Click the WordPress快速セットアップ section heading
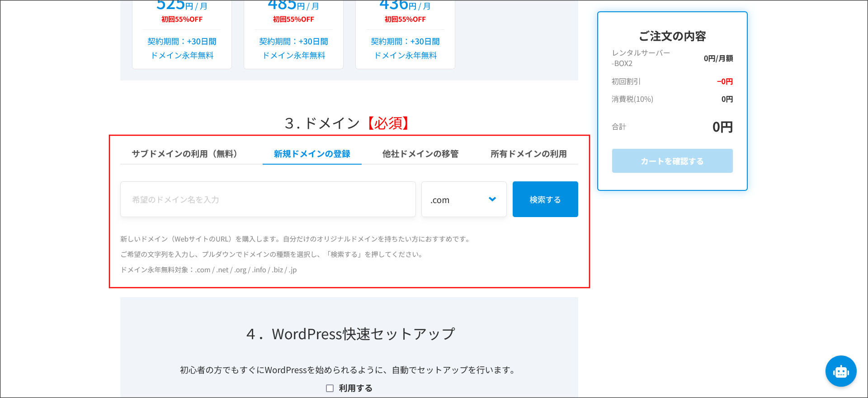Viewport: 868px width, 398px height. pos(350,334)
